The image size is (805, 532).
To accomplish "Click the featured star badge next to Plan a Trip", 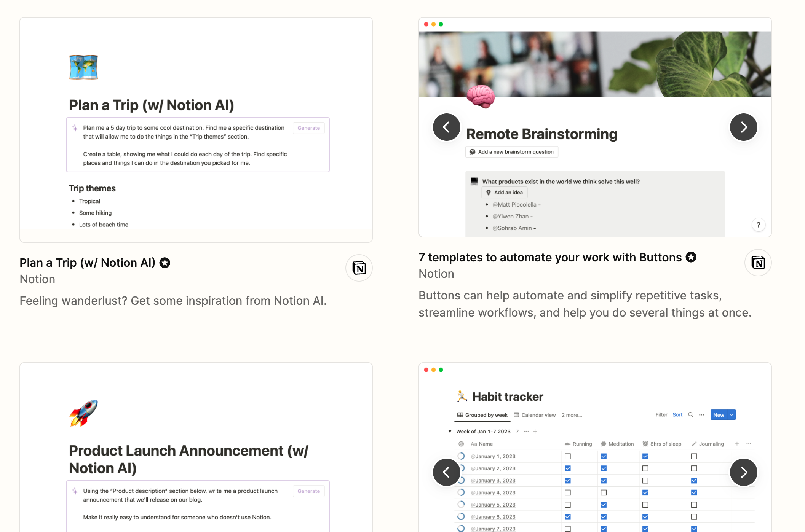I will pyautogui.click(x=165, y=263).
